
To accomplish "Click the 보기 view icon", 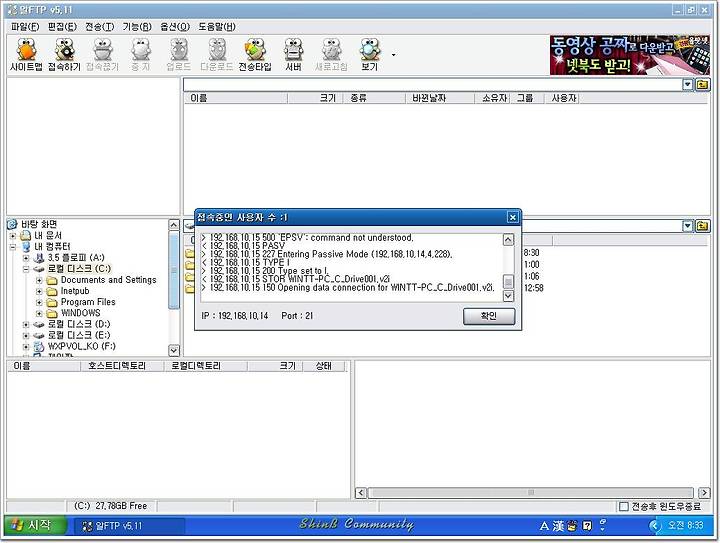I will (369, 55).
